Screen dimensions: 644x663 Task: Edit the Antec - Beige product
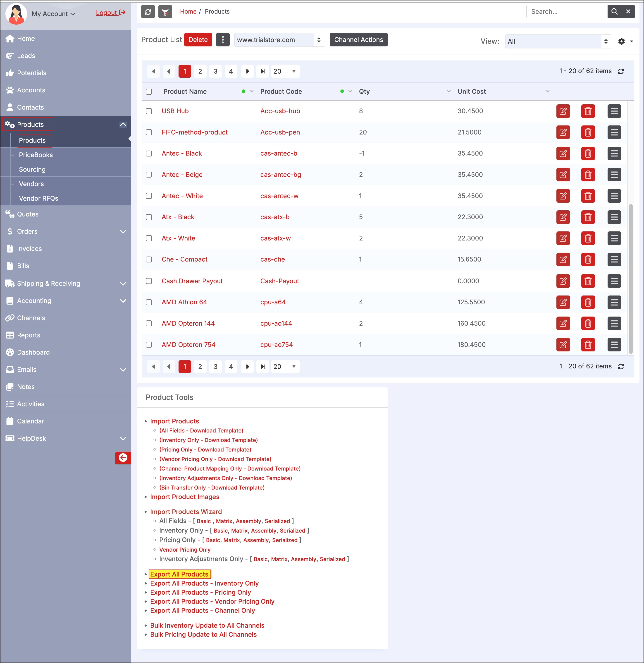pos(563,175)
